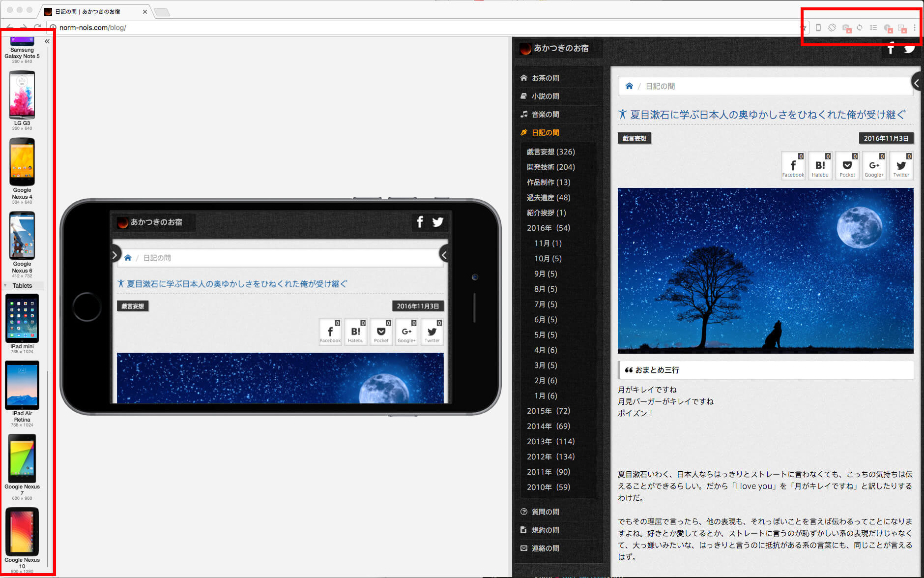Open the 2015年 (72) archive link
The image size is (924, 578).
tap(548, 411)
